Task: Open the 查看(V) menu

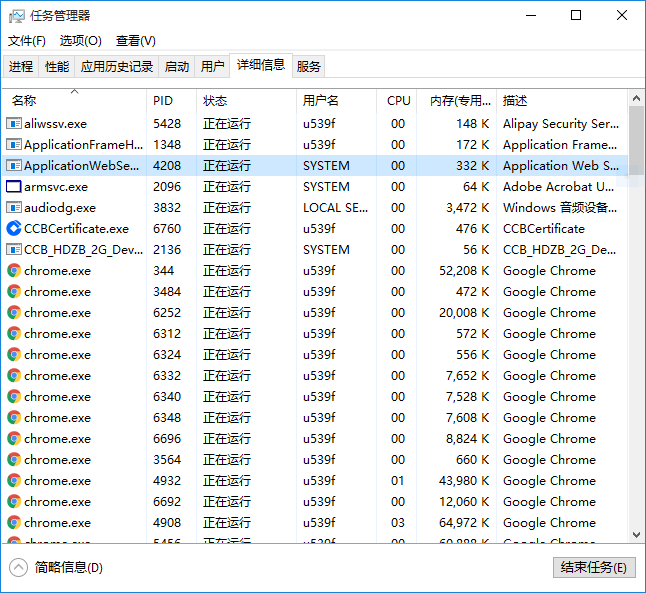Action: coord(136,41)
